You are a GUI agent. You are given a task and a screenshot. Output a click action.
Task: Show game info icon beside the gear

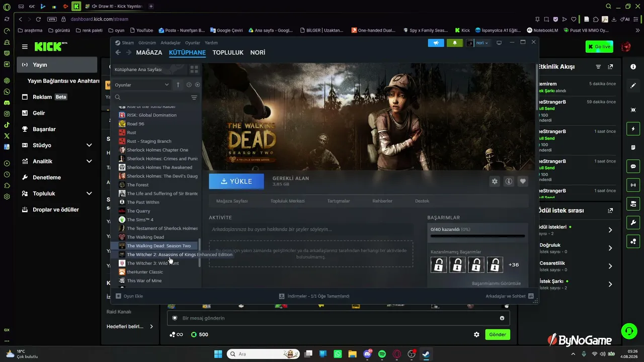509,182
